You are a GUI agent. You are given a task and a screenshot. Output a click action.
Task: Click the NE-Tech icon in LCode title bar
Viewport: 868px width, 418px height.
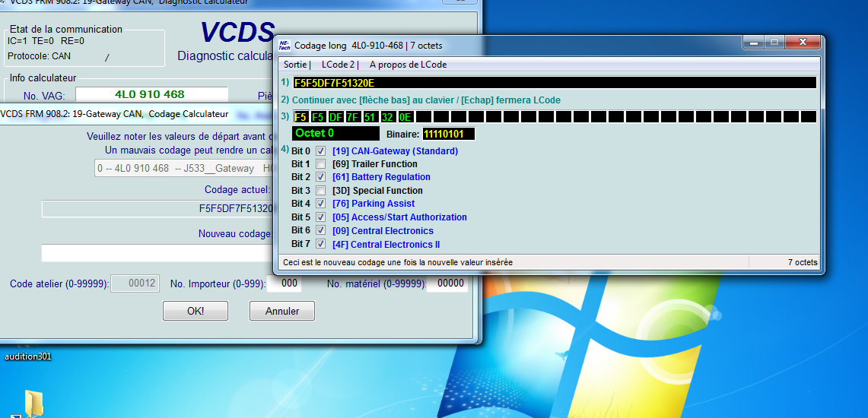[x=285, y=45]
